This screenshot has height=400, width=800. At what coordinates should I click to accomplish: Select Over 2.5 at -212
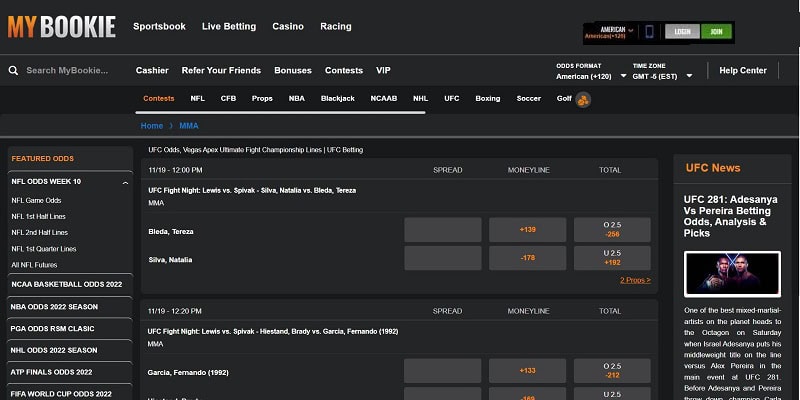pyautogui.click(x=612, y=371)
